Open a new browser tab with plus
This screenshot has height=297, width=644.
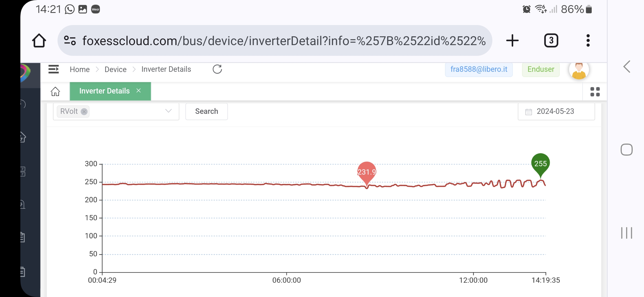click(512, 41)
